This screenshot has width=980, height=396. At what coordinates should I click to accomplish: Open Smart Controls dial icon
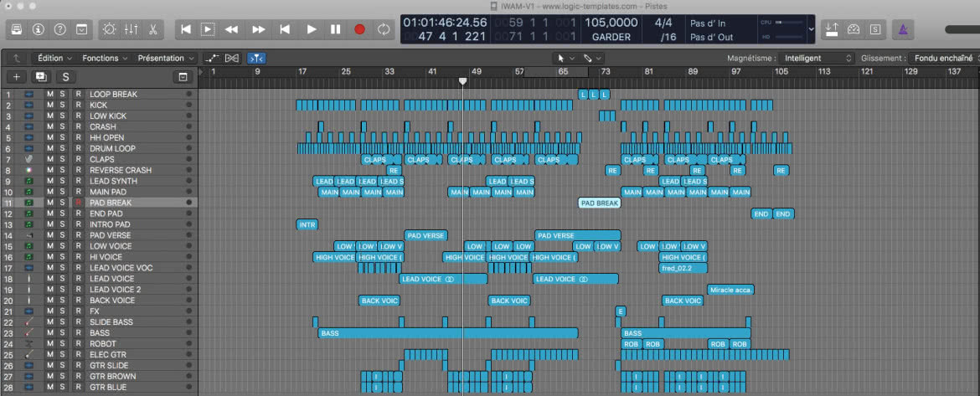tap(110, 29)
